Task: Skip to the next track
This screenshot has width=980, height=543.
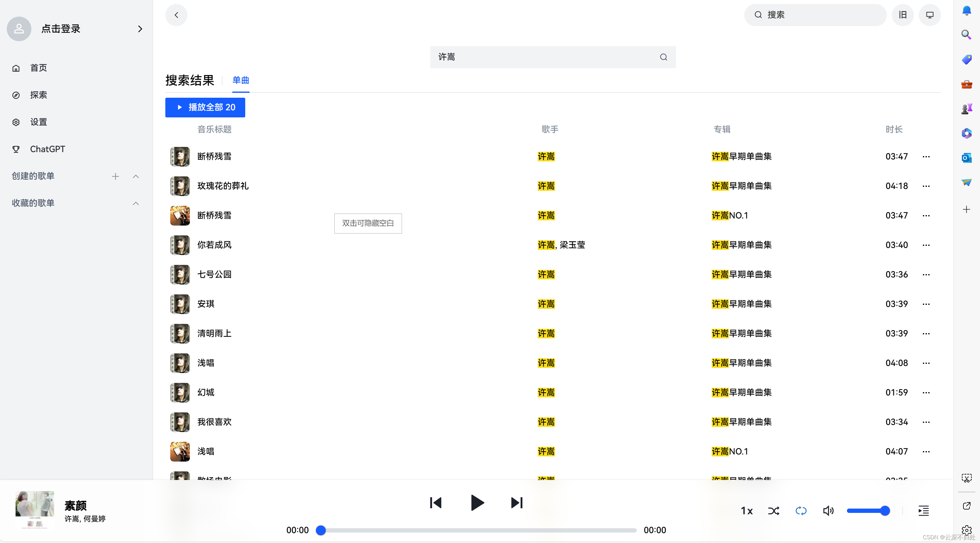Action: pyautogui.click(x=516, y=503)
